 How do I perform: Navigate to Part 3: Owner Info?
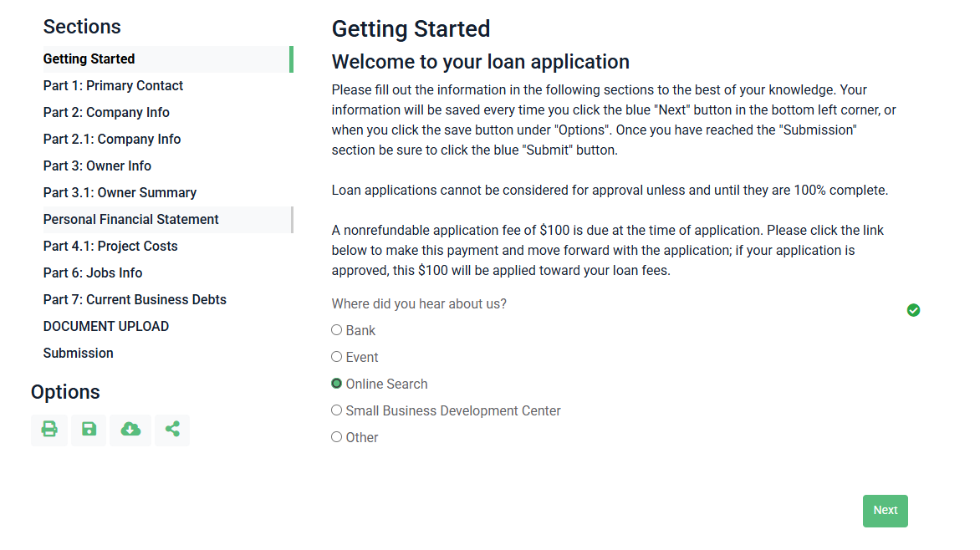pos(97,166)
